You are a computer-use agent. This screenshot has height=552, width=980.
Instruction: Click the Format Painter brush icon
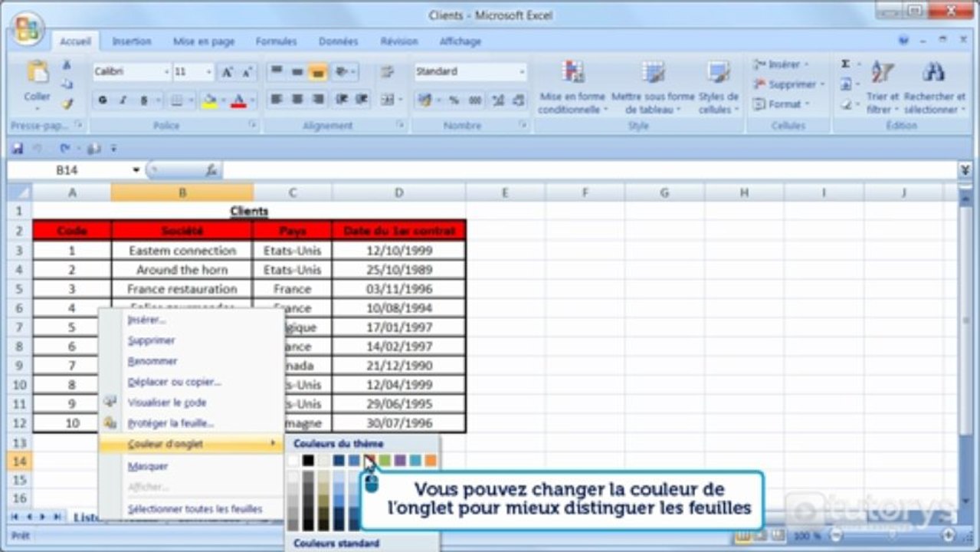tap(67, 103)
